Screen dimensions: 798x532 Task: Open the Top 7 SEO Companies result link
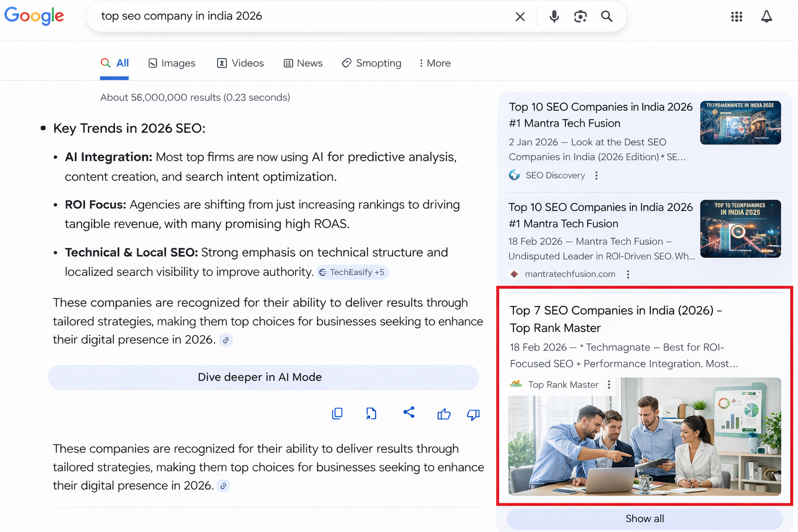(x=615, y=319)
